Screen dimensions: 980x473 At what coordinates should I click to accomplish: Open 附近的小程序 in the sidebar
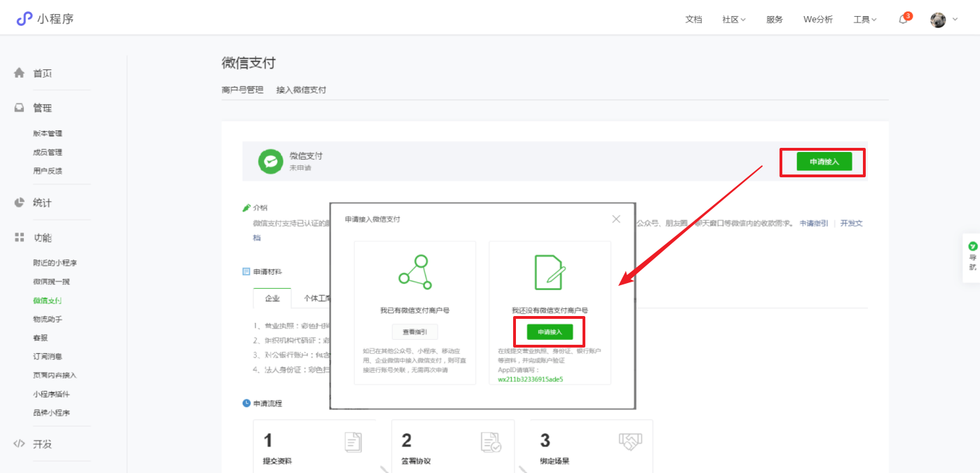(x=55, y=263)
